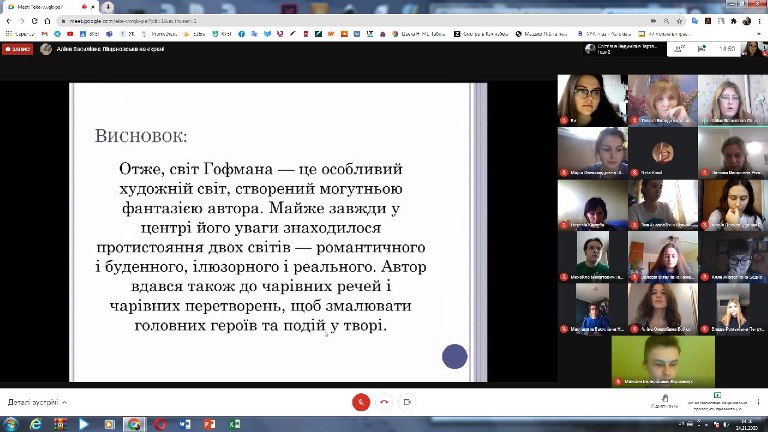
Task: Launch Internet Explorer from taskbar
Action: pyautogui.click(x=36, y=424)
